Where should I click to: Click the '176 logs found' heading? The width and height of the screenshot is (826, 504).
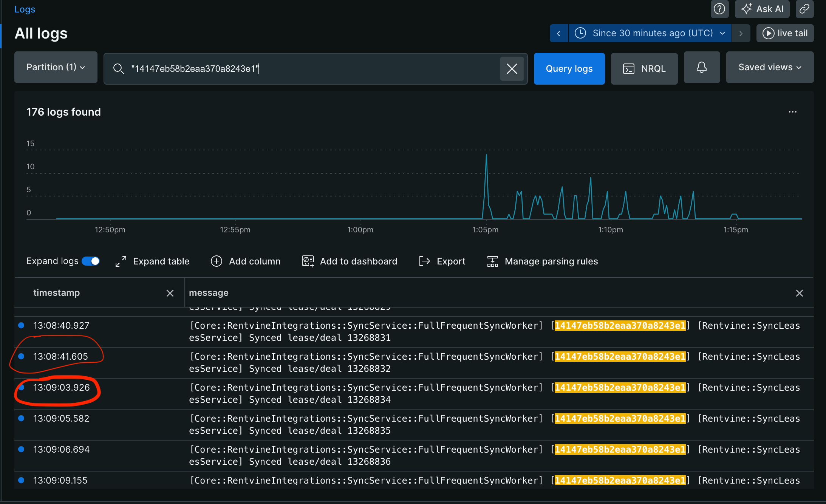[x=63, y=112]
